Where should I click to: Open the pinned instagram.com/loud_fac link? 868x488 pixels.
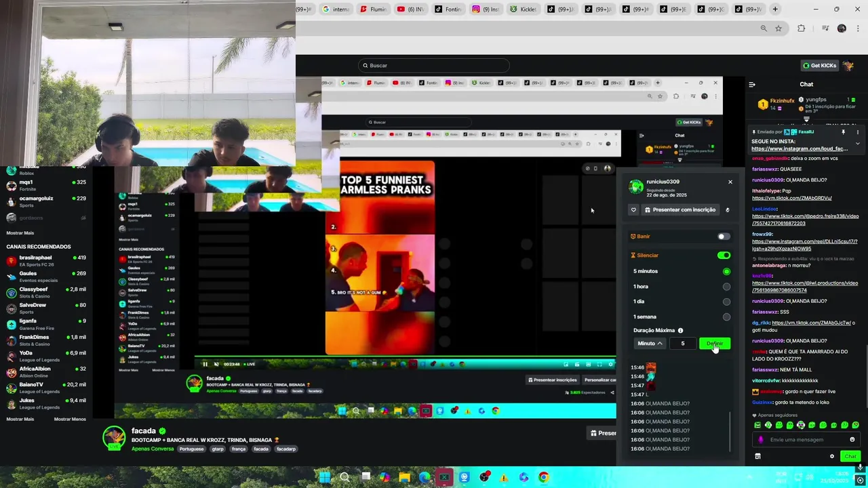[800, 149]
